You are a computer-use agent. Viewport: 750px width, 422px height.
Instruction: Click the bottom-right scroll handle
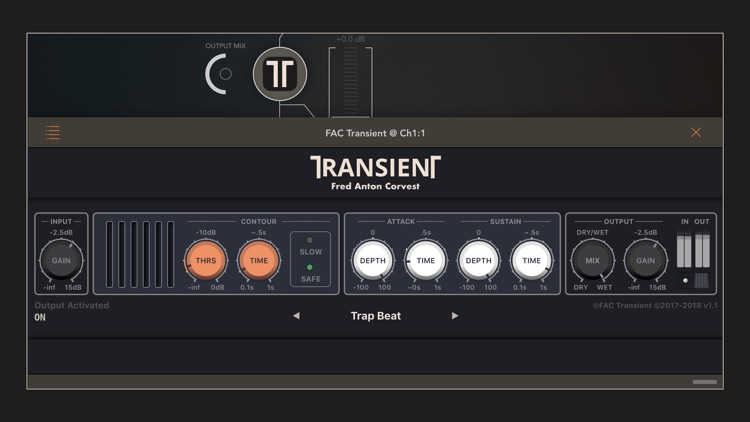(x=705, y=382)
